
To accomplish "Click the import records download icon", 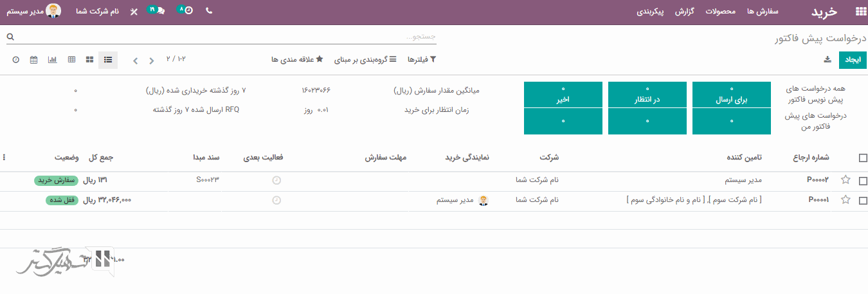I will pos(827,60).
